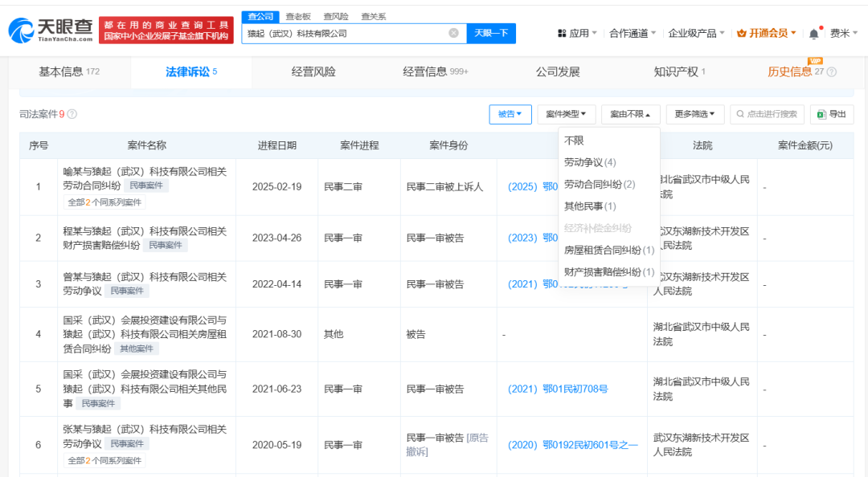Switch to the 经营风险 tab
Screen dimensions: 868x477
(313, 72)
